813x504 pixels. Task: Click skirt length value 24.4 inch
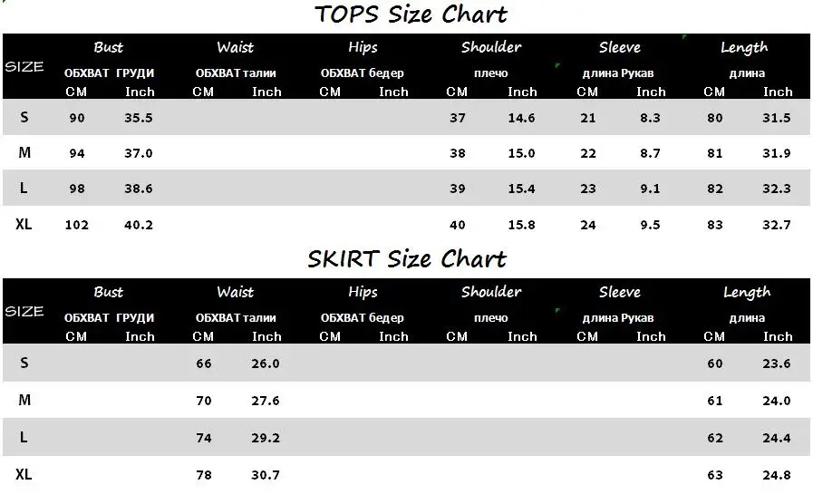[x=776, y=438]
